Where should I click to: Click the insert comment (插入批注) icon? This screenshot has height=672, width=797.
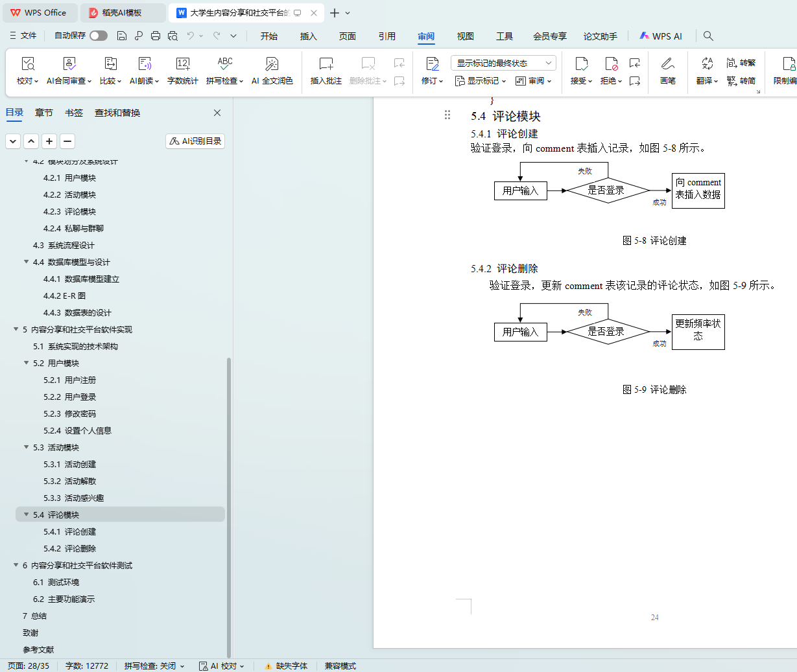[x=326, y=64]
